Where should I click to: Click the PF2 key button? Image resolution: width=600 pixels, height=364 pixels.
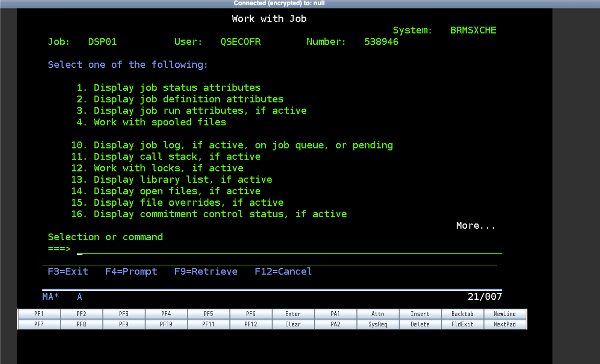coord(82,314)
